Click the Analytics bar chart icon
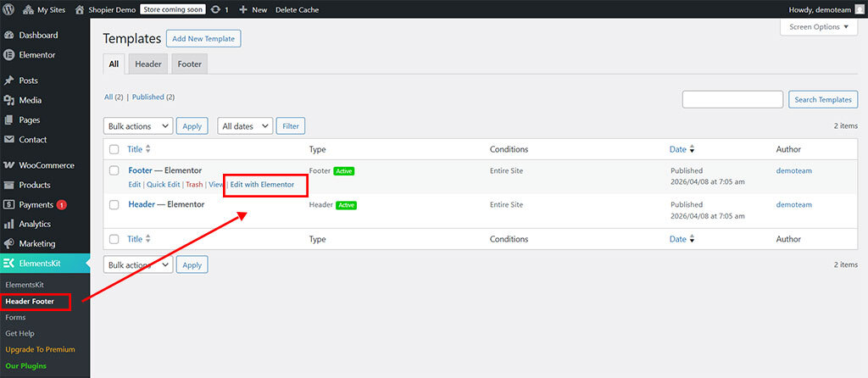Image resolution: width=868 pixels, height=378 pixels. click(x=8, y=224)
